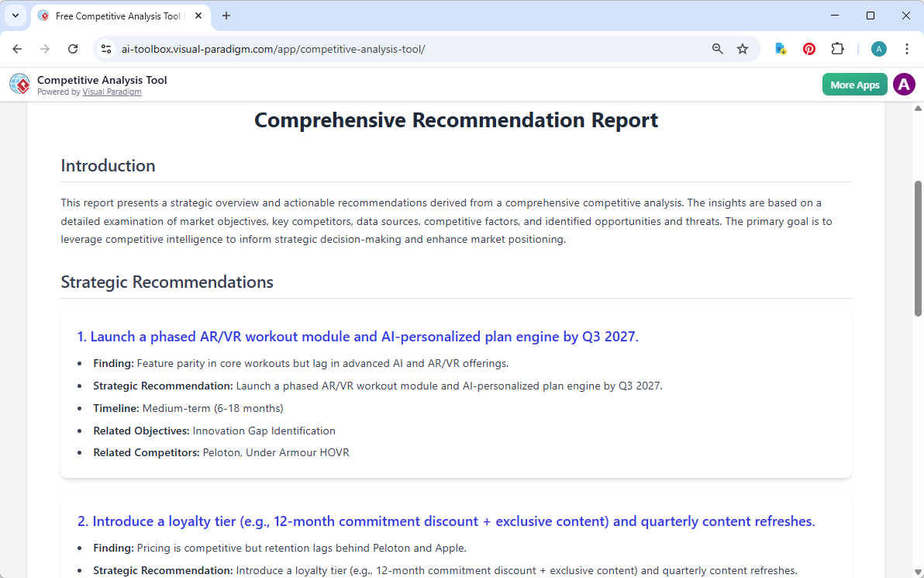This screenshot has height=578, width=924.
Task: Open a new browser tab
Action: (x=226, y=16)
